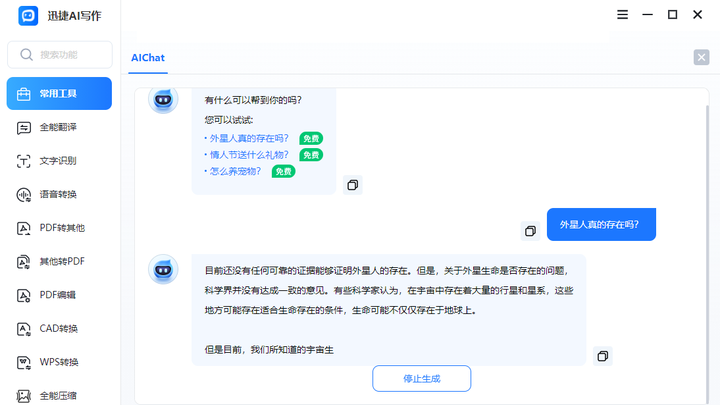Click the 停止生成 button
Screen dimensions: 720x405
tap(422, 378)
